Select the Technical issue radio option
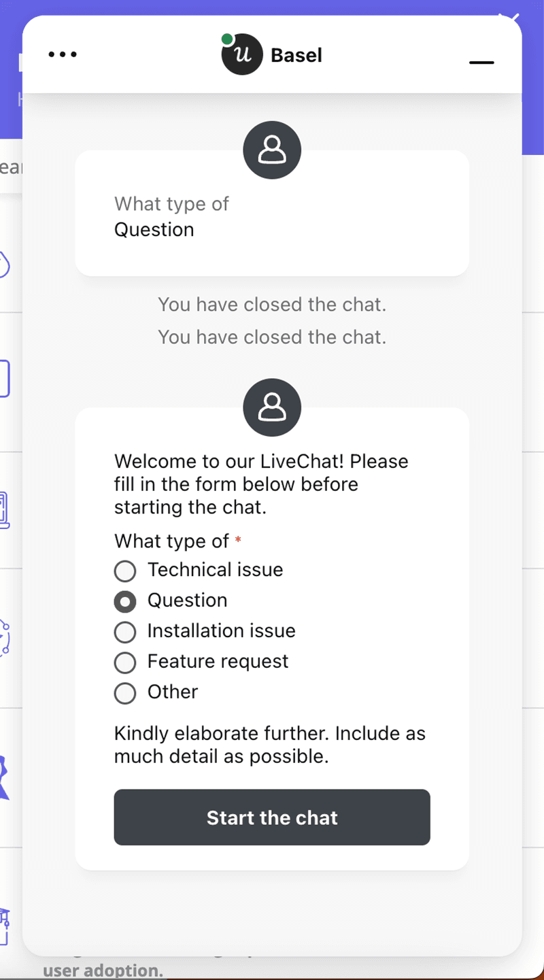544x980 pixels. tap(125, 571)
